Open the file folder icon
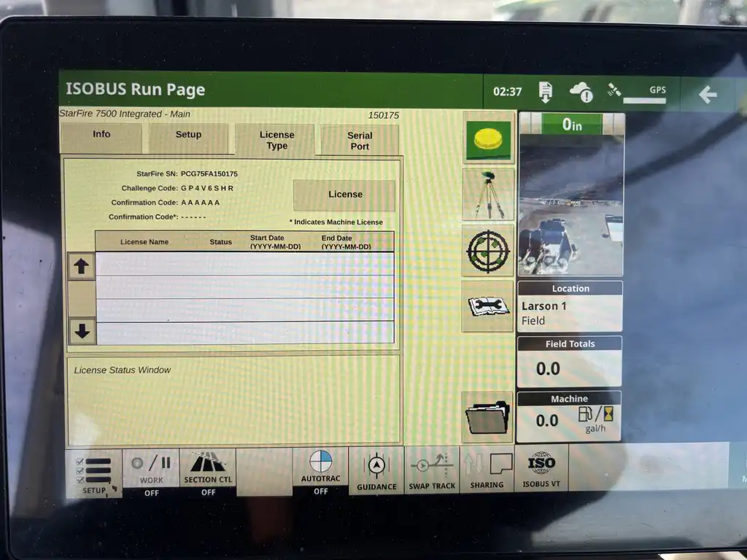Image resolution: width=747 pixels, height=560 pixels. (x=487, y=417)
